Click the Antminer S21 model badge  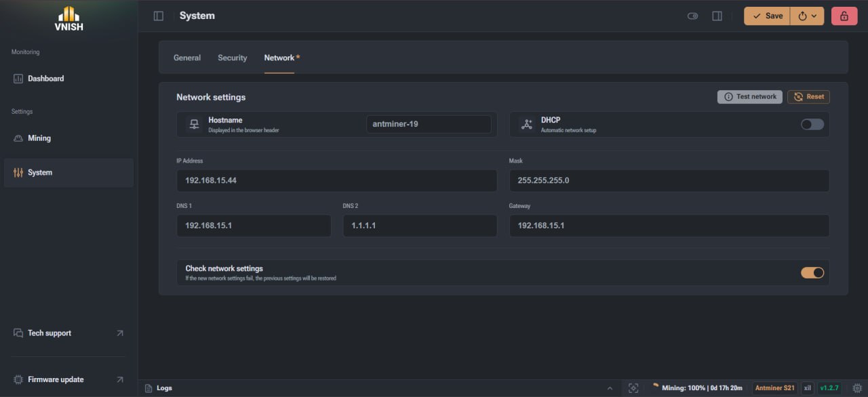(774, 388)
